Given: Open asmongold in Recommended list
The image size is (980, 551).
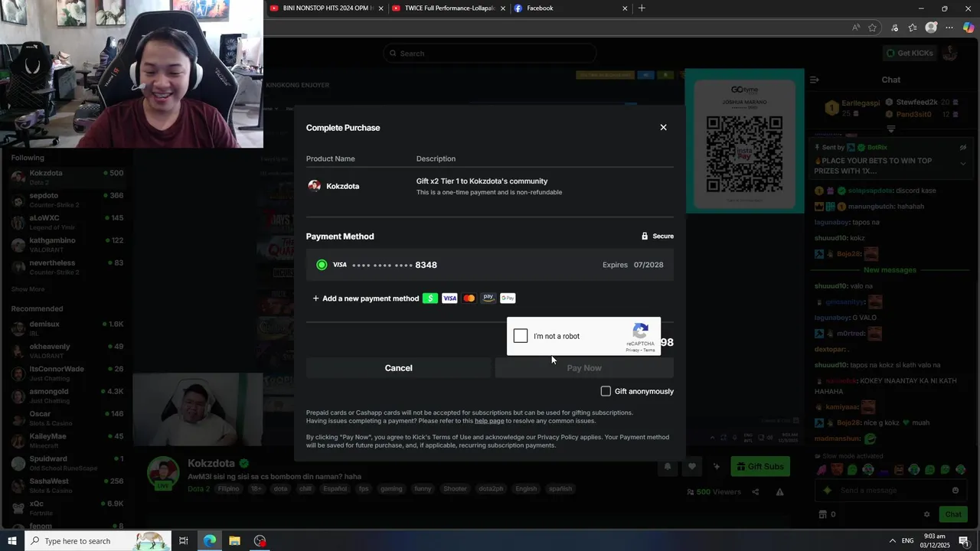Looking at the screenshot, I should (x=67, y=396).
